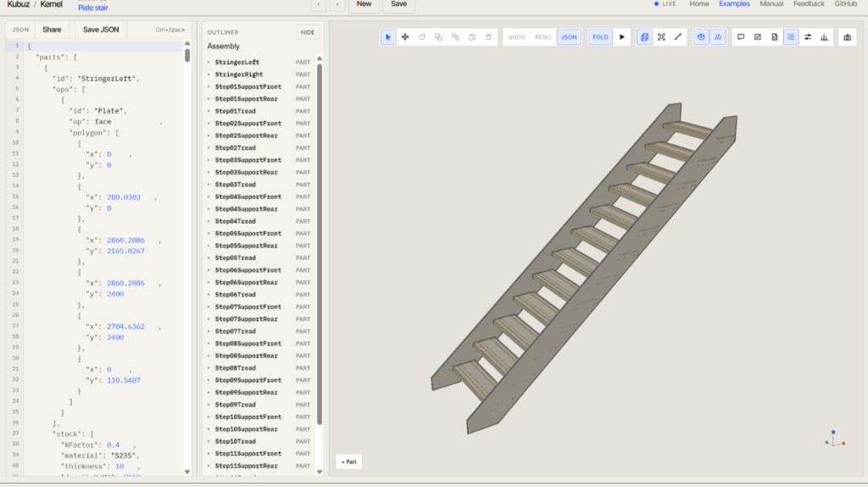Click the outliner vertical scrollbar
This screenshot has height=487, width=868.
tap(320, 244)
